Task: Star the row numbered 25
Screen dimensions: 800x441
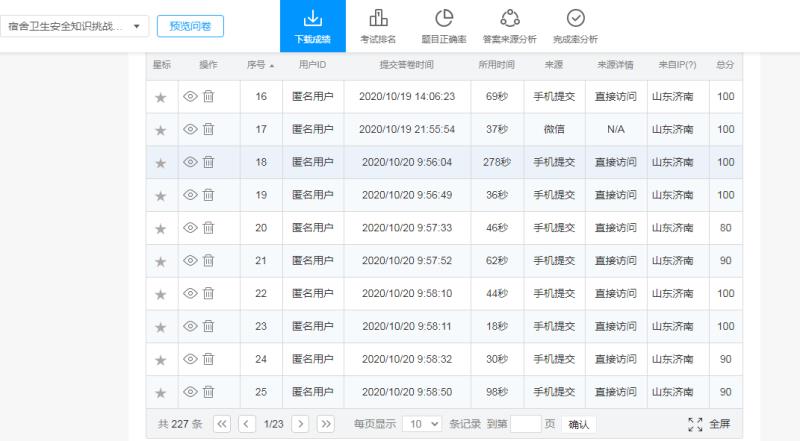Action: (x=161, y=393)
